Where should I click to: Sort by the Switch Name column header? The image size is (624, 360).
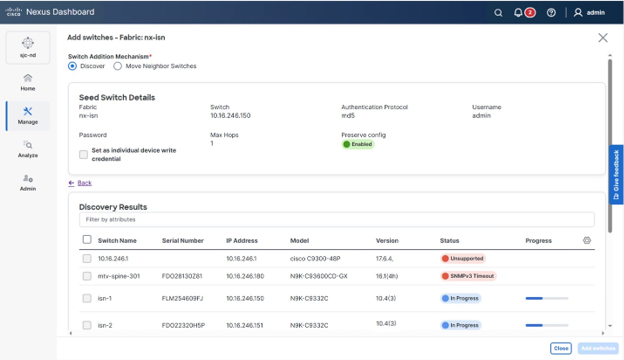[x=117, y=241]
